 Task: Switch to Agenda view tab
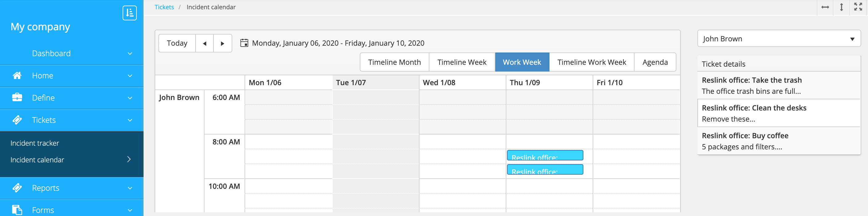[x=655, y=62]
